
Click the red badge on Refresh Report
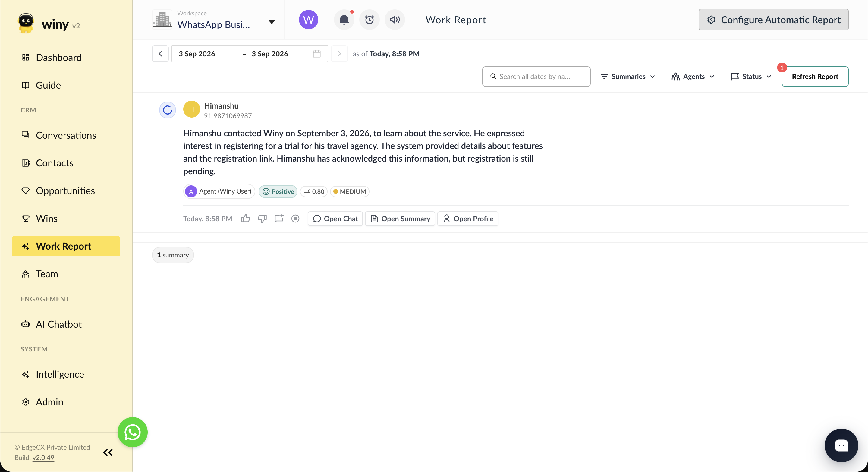(x=782, y=68)
